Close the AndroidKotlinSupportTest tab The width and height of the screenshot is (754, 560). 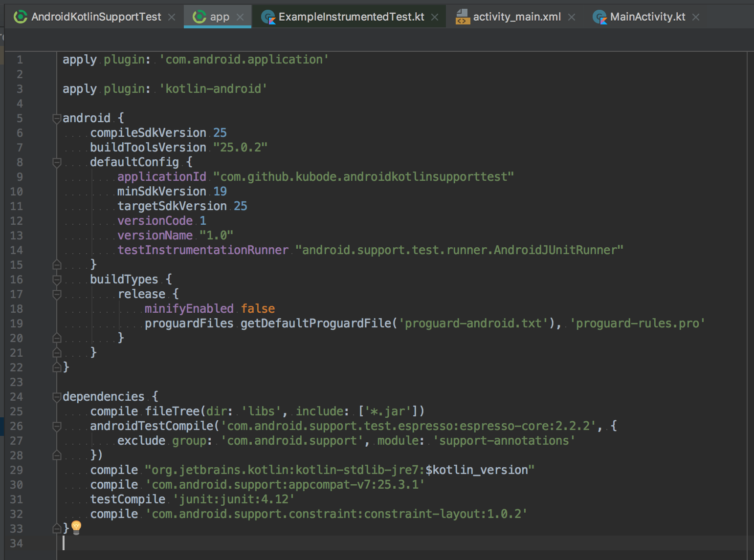click(x=172, y=17)
